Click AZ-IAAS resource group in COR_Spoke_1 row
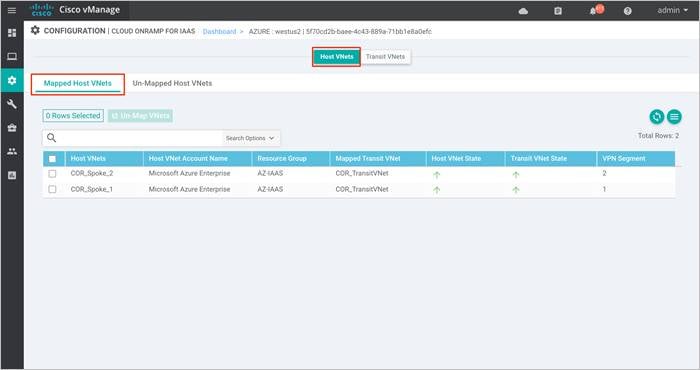This screenshot has height=370, width=700. click(270, 189)
